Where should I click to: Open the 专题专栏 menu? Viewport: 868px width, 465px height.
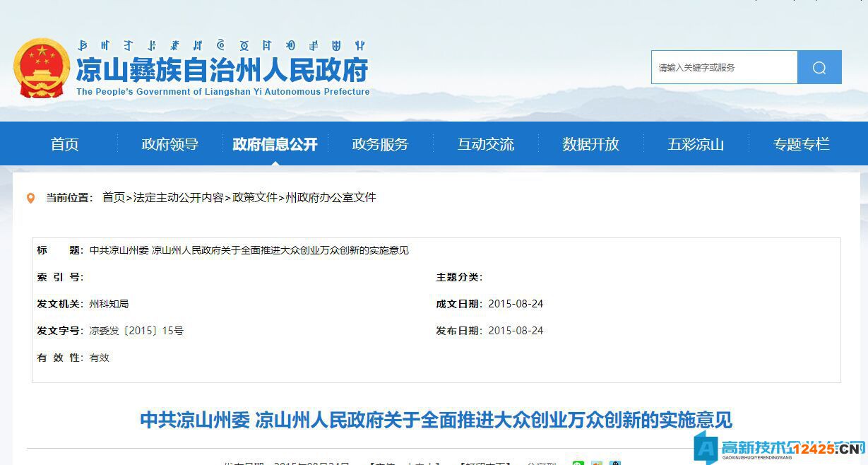click(801, 143)
